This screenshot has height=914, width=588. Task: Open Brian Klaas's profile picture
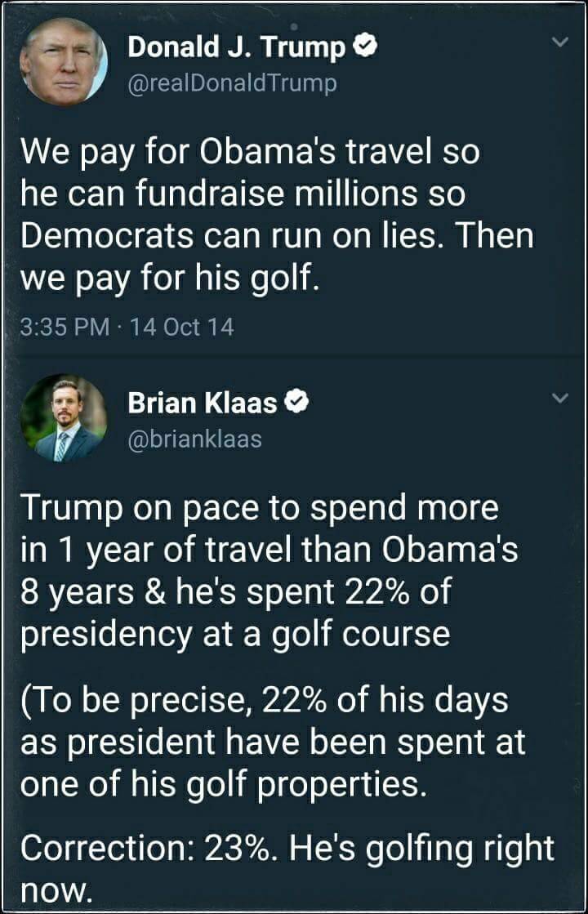click(64, 417)
